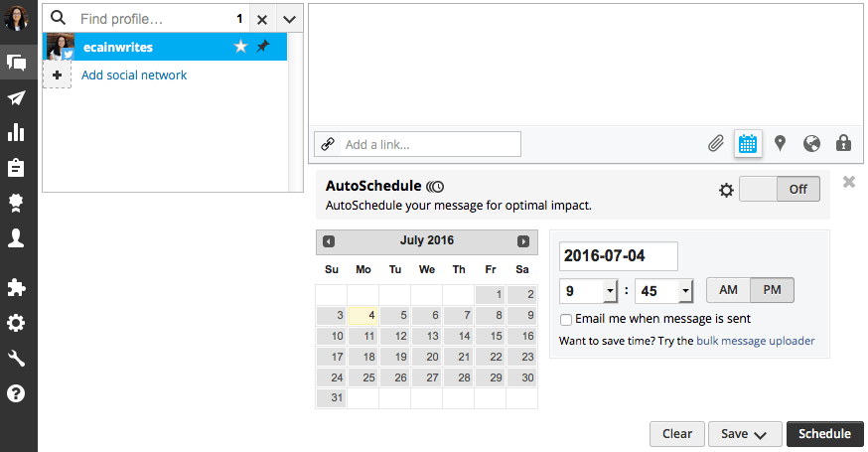Check Email me when message is sent

click(x=566, y=320)
